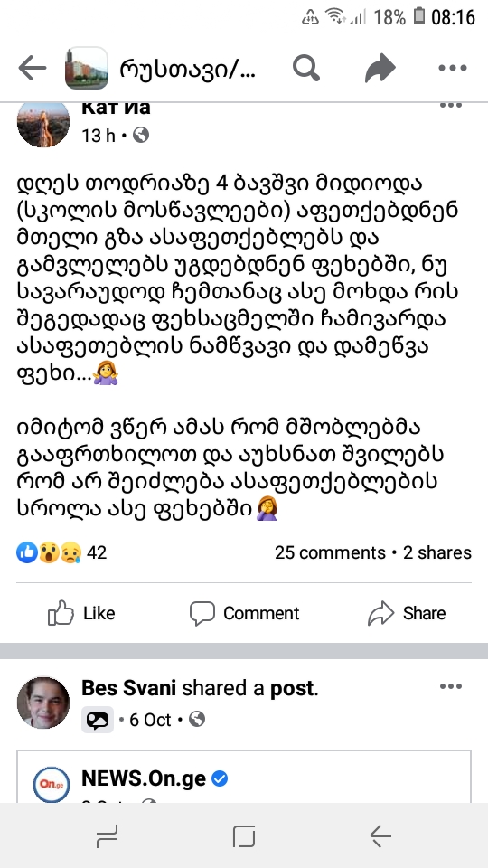Open the search magnifier icon
The image size is (488, 868).
[306, 68]
